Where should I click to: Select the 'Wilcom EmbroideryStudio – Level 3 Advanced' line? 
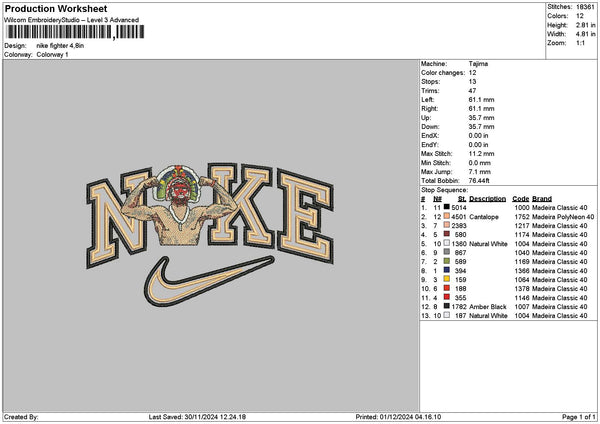click(72, 20)
